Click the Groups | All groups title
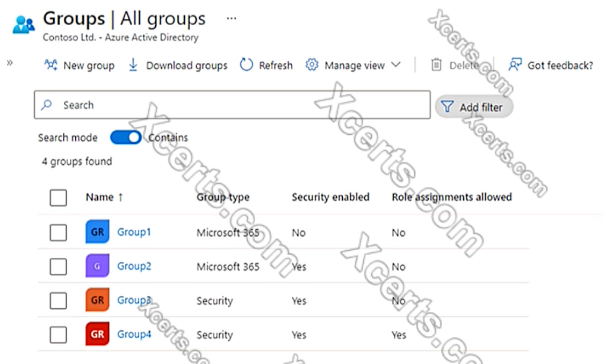This screenshot has width=606, height=364. (x=125, y=19)
